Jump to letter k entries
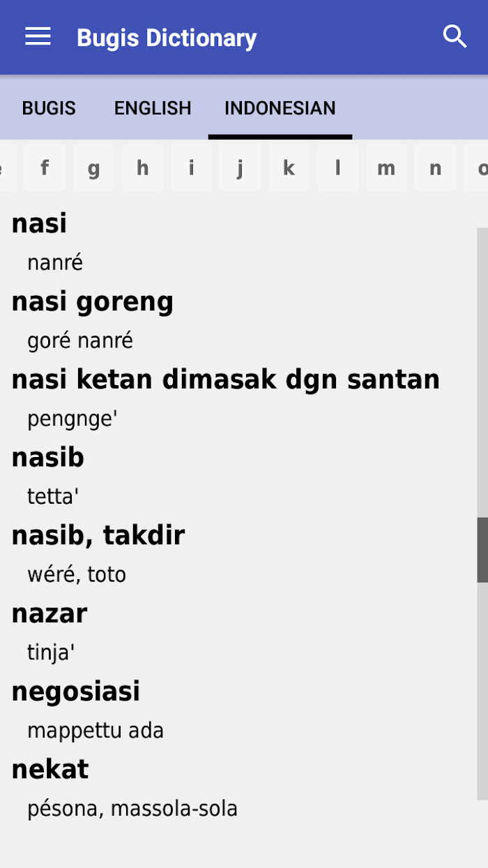Image resolution: width=488 pixels, height=868 pixels. 289,168
